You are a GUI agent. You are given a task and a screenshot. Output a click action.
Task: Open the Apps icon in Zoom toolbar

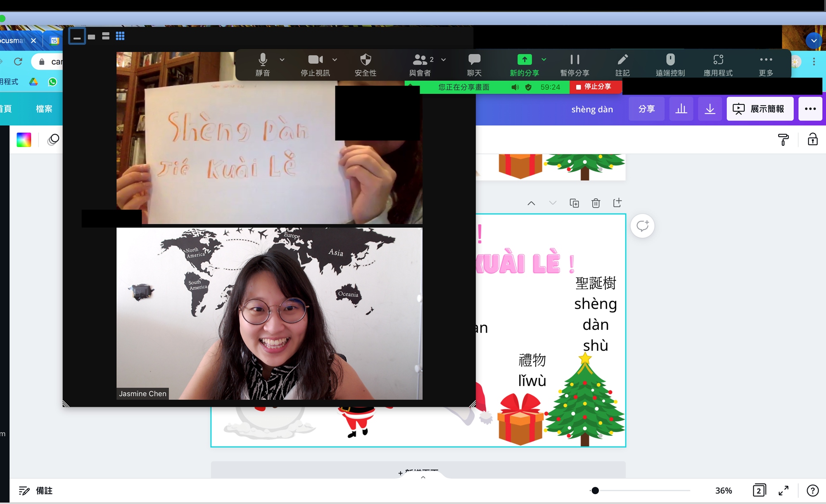(x=718, y=60)
